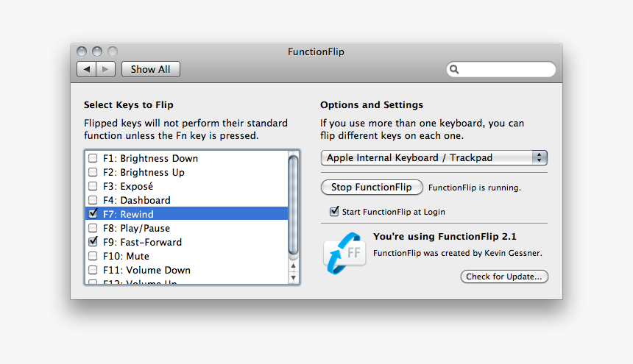Toggle Start FunctionFlip at Login
633x364 pixels.
coord(335,212)
